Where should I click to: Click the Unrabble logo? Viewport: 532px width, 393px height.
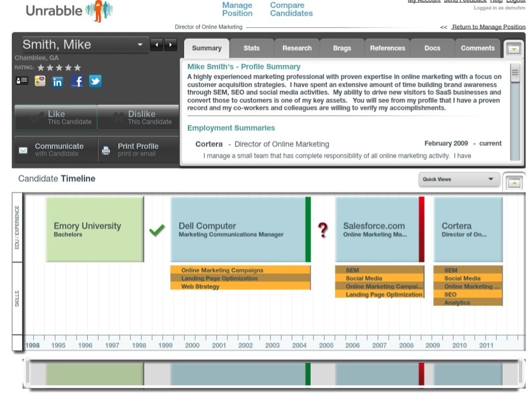69,11
